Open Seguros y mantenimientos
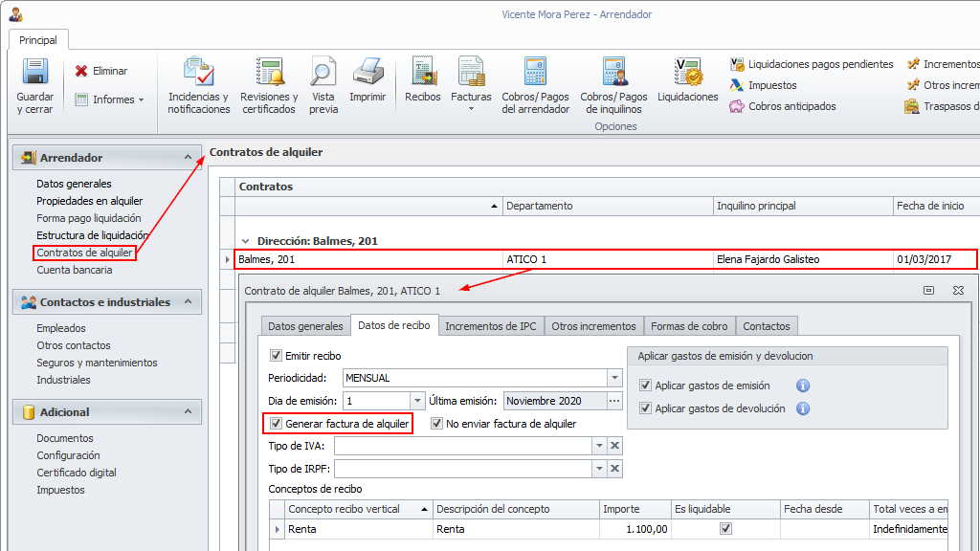The height and width of the screenshot is (551, 980). click(x=97, y=363)
